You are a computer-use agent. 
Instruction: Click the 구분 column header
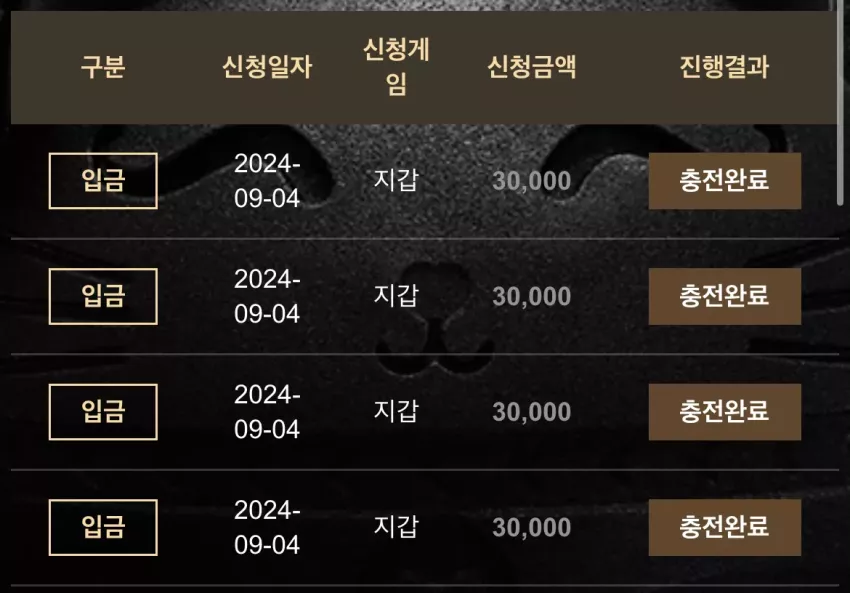coord(103,67)
